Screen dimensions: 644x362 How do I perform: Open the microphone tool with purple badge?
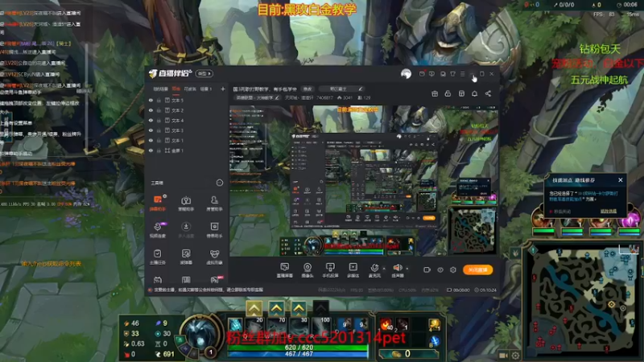[x=158, y=229]
